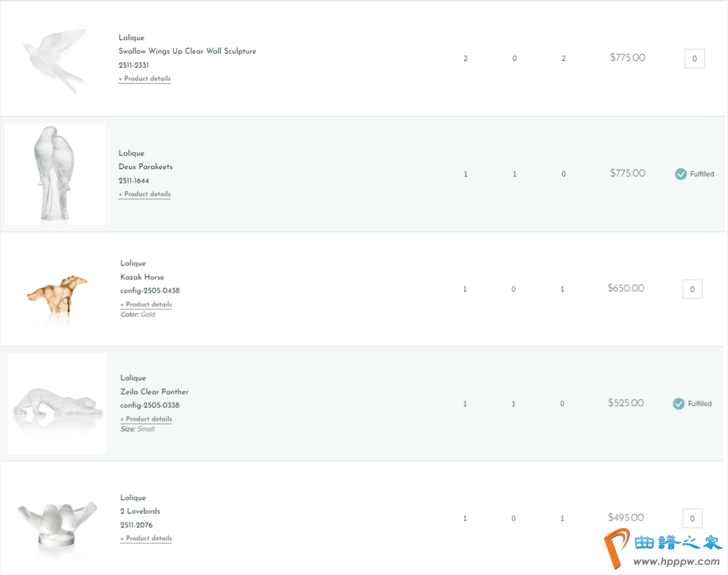Open the Swallow Wings Up sculpture thumbnail
The image size is (728, 575).
55,59
